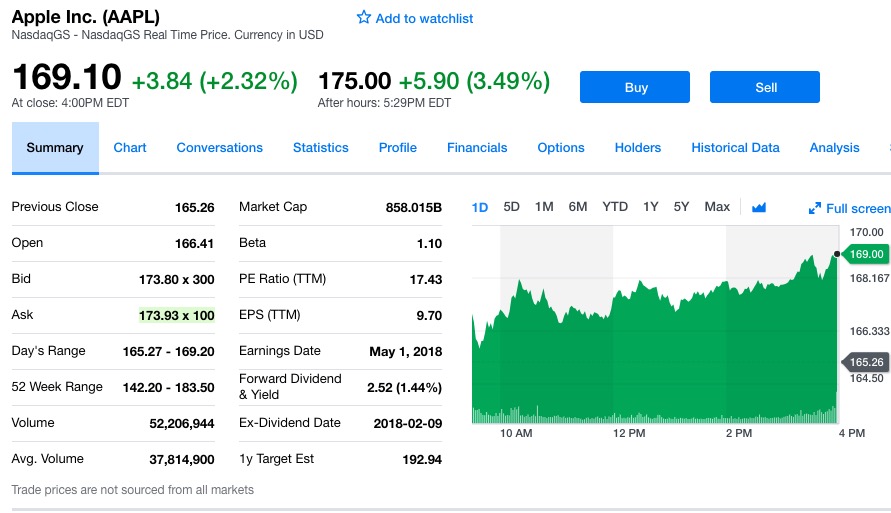
Task: Click the Avg. Volume value 37,814,900
Action: pyautogui.click(x=182, y=460)
